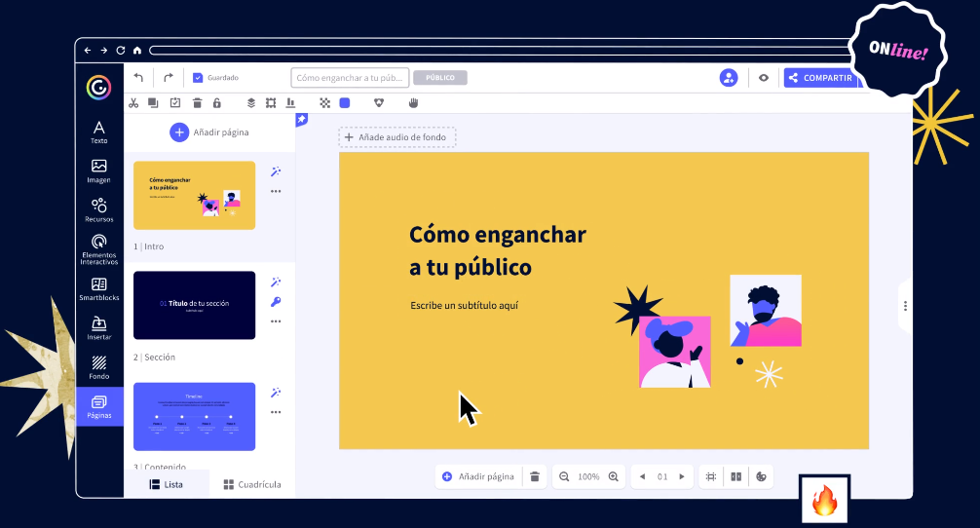Image resolution: width=980 pixels, height=528 pixels.
Task: Click Añadir página at top of pages panel
Action: point(209,132)
